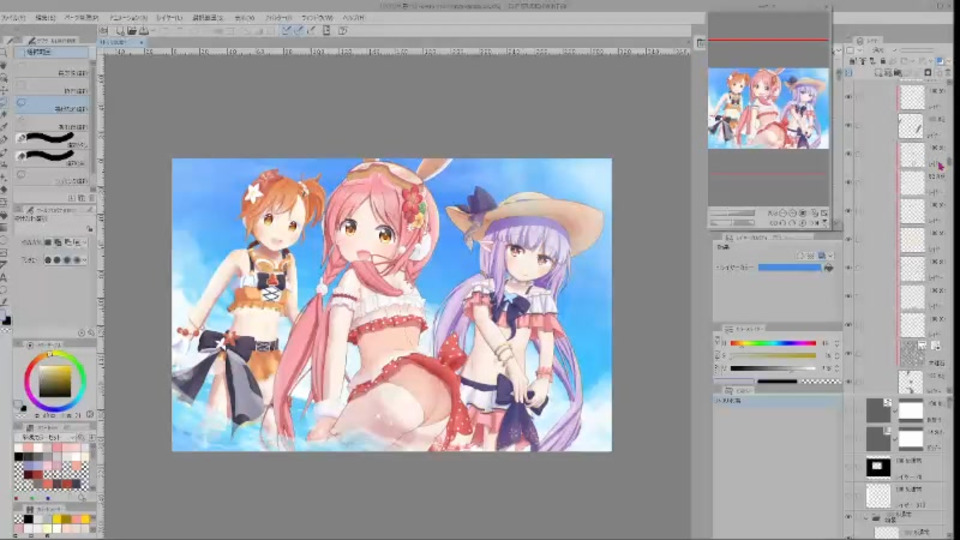
Task: Click the Navigator zoom slider
Action: pos(733,213)
